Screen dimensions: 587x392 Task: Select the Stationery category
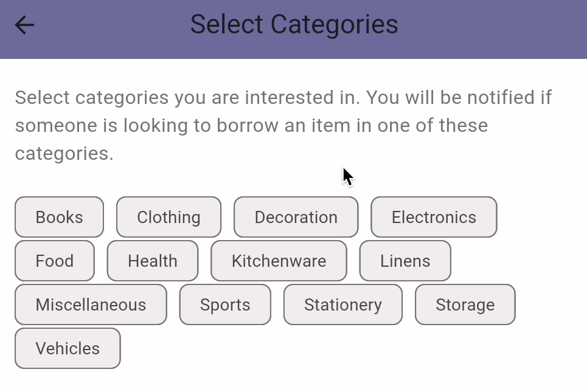click(343, 304)
